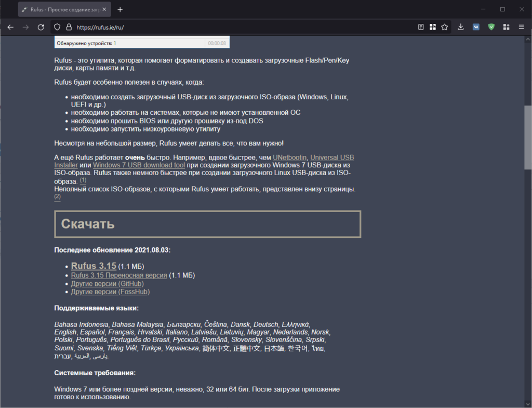Open the Universal USB Installer link
Viewport: 532px width, 408px height.
point(332,157)
